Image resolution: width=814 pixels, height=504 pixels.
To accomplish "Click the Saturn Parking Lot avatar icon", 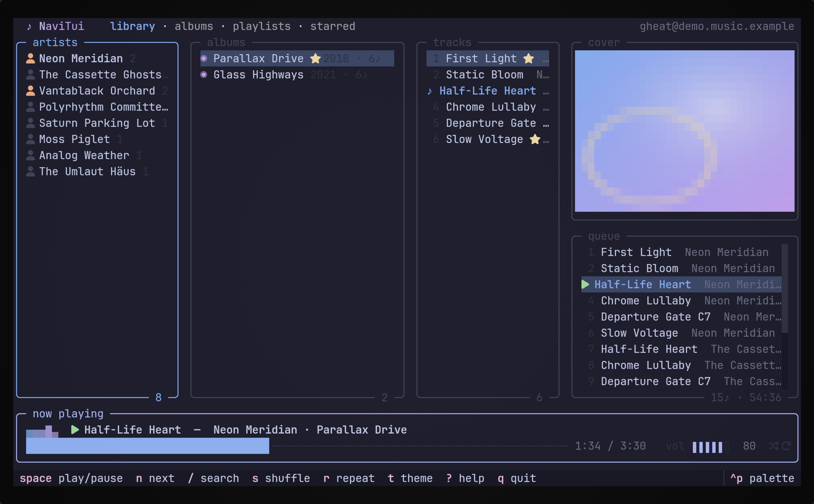I will tap(30, 123).
